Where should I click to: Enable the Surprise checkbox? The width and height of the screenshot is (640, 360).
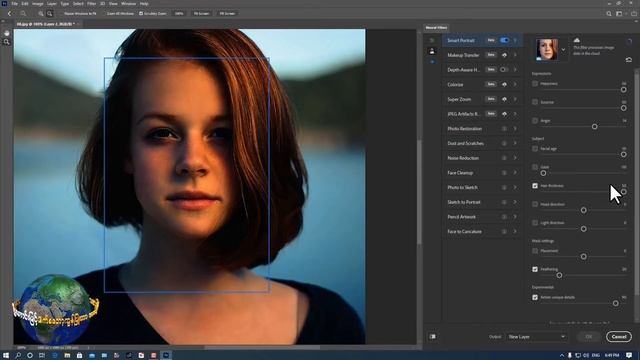[535, 102]
